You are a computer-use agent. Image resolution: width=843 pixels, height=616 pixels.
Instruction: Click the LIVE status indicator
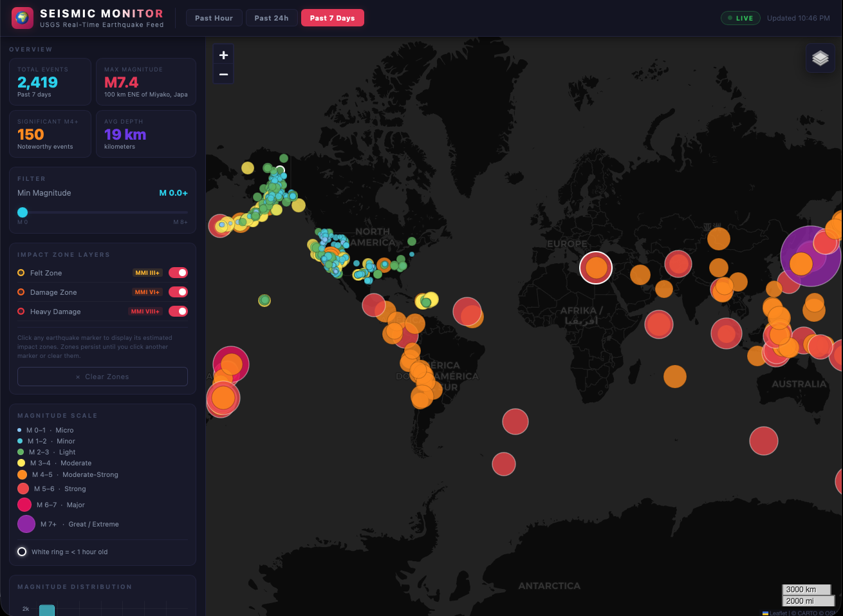click(x=740, y=17)
